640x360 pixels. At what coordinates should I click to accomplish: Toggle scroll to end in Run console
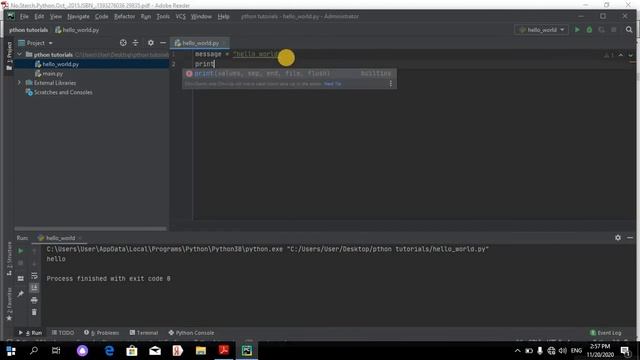pos(34,288)
